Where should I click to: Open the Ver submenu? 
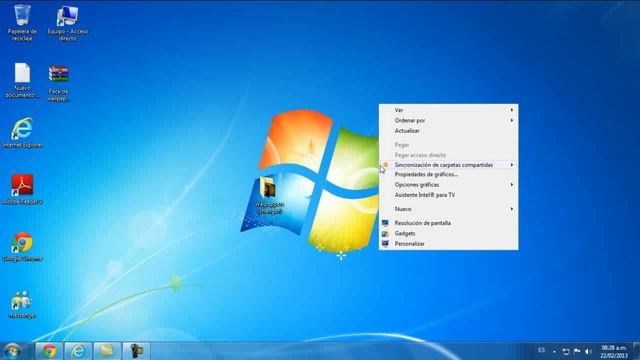pos(449,110)
